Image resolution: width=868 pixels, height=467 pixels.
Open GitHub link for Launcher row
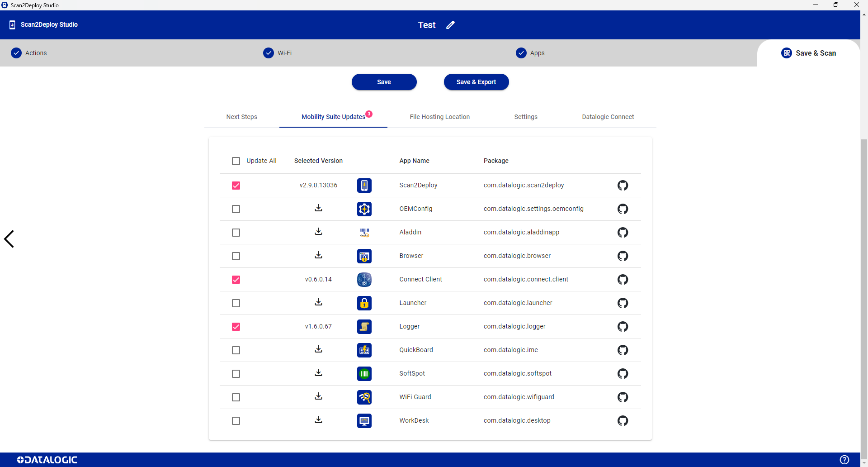point(623,303)
